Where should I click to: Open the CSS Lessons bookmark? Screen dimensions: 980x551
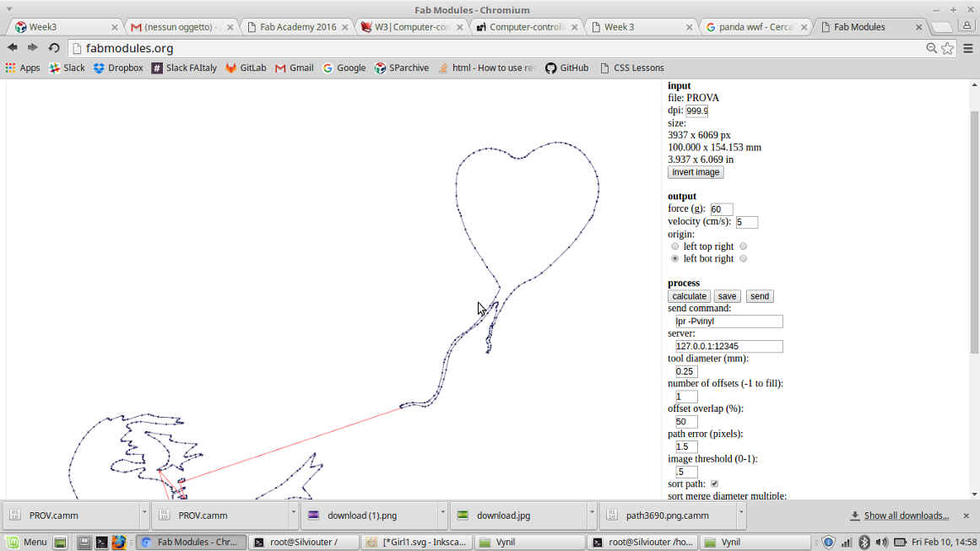(631, 68)
